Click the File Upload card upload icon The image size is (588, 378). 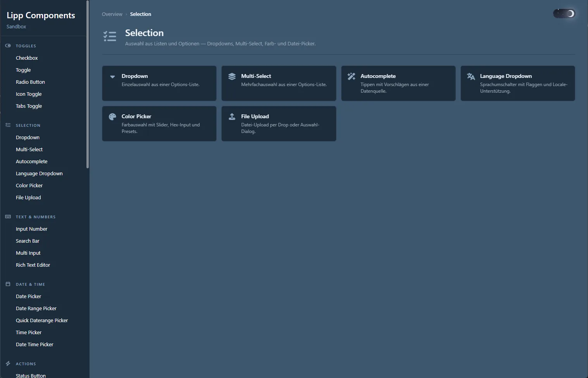point(232,117)
